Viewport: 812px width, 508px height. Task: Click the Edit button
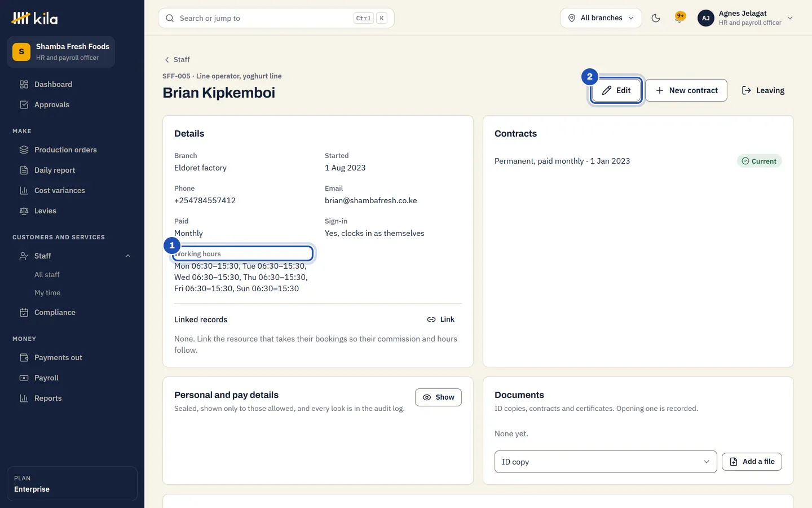[616, 90]
